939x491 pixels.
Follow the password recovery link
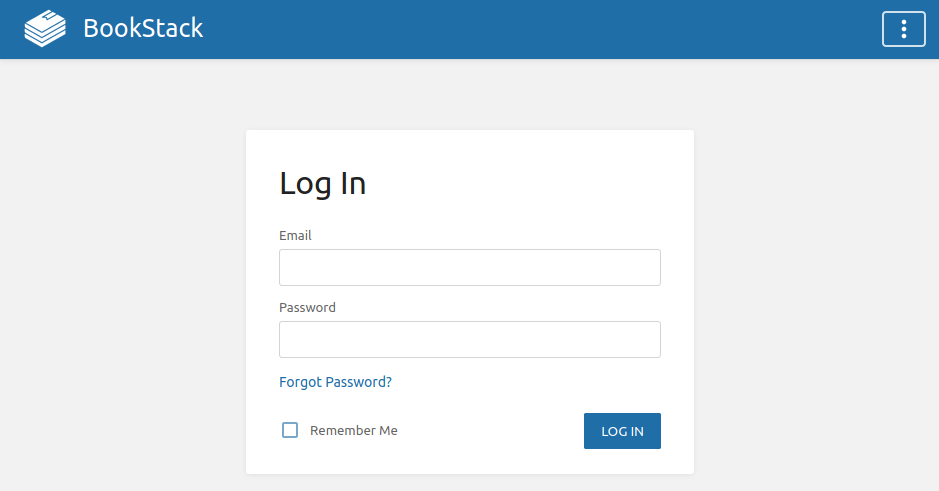(x=335, y=382)
